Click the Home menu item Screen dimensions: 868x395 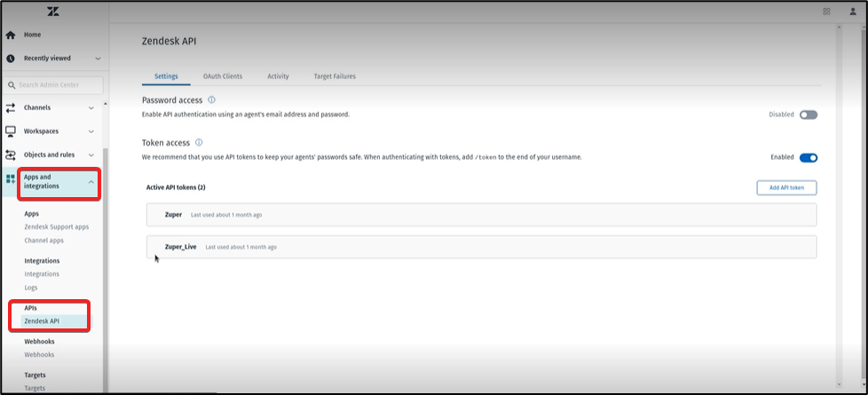(32, 35)
